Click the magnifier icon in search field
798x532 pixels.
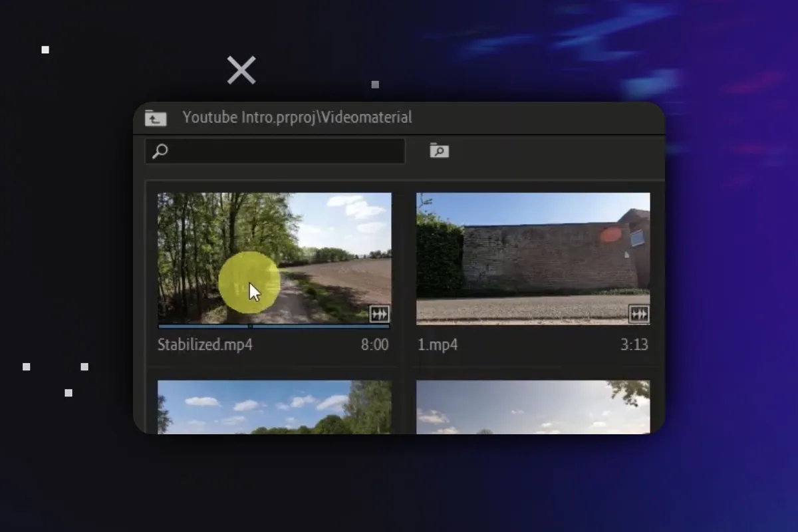[160, 151]
